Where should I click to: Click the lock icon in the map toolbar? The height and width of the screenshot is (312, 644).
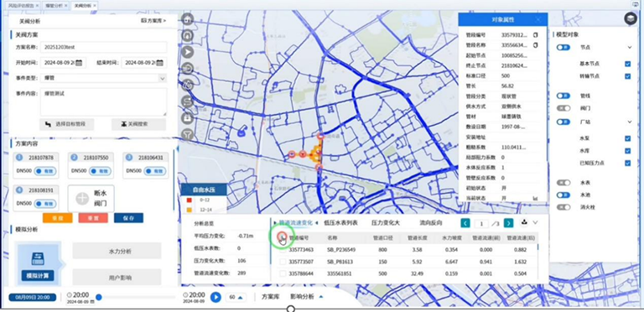188,117
